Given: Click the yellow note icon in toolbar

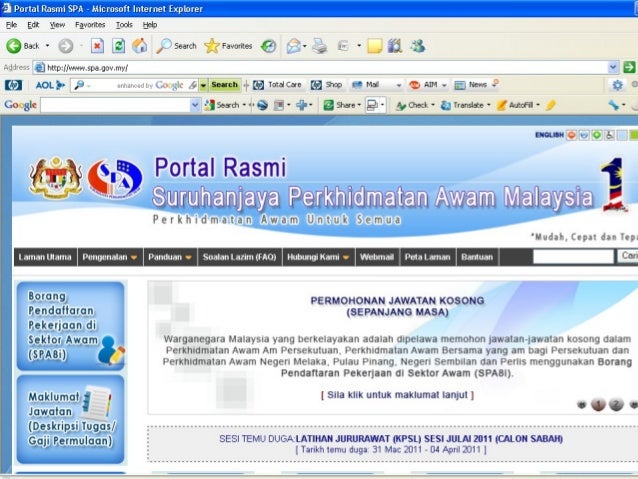Looking at the screenshot, I should (374, 46).
